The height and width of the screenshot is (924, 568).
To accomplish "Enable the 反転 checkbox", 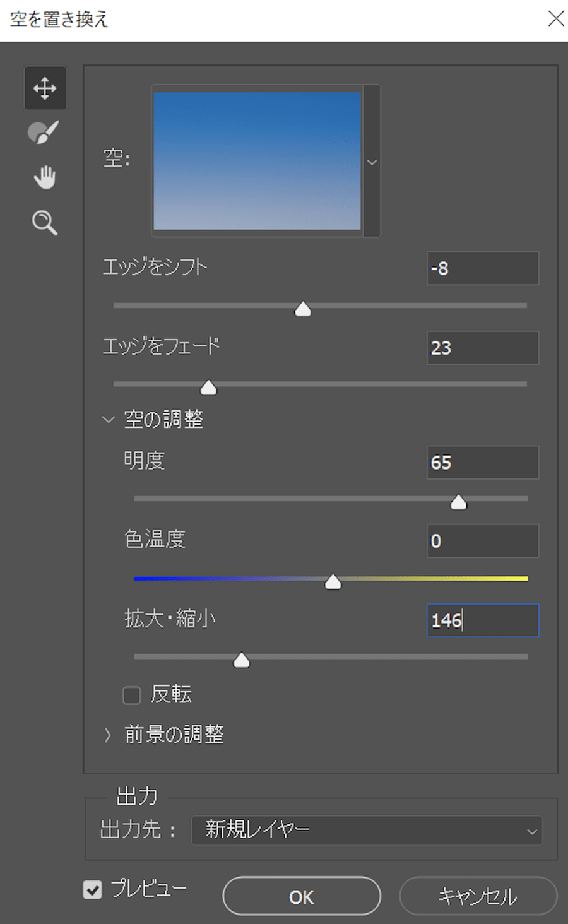I will pyautogui.click(x=131, y=695).
